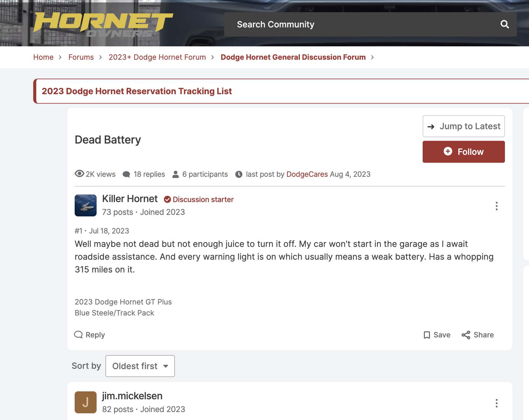529x420 pixels.
Task: Click the Save bookmark icon
Action: [x=427, y=335]
